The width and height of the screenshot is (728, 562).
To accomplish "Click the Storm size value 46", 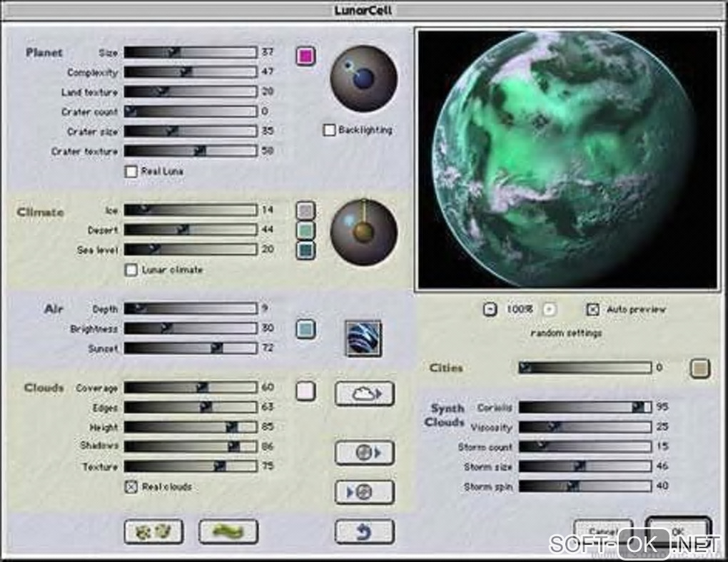I will point(662,466).
